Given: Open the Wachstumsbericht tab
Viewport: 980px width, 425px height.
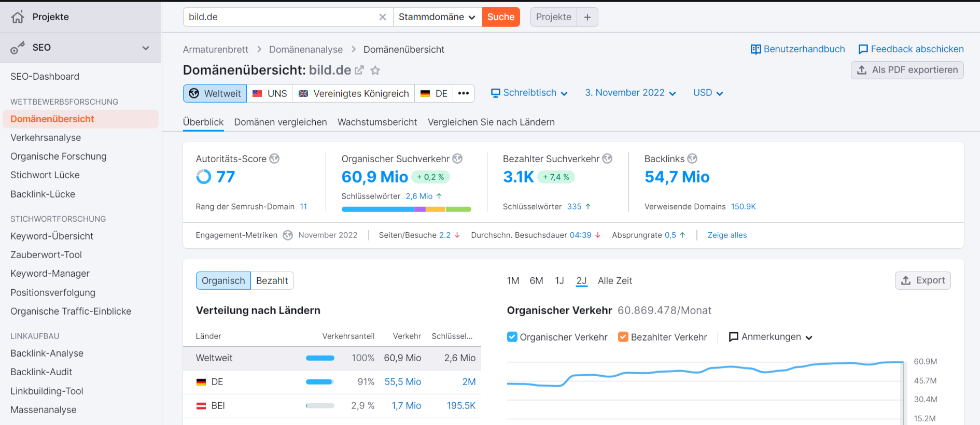Looking at the screenshot, I should (377, 122).
